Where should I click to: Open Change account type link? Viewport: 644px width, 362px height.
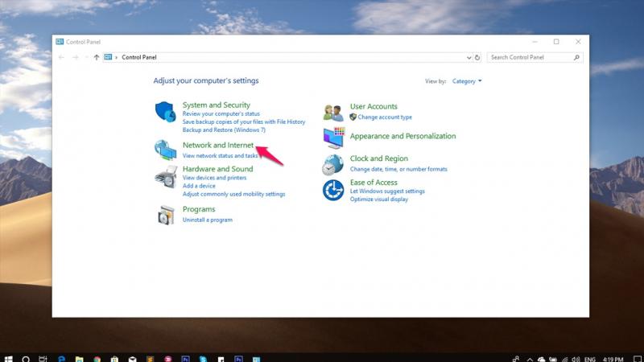(x=384, y=117)
